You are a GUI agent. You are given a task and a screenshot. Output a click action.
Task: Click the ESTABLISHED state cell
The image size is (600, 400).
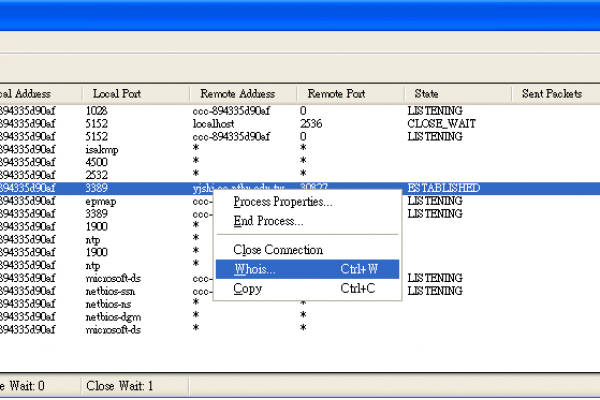443,187
